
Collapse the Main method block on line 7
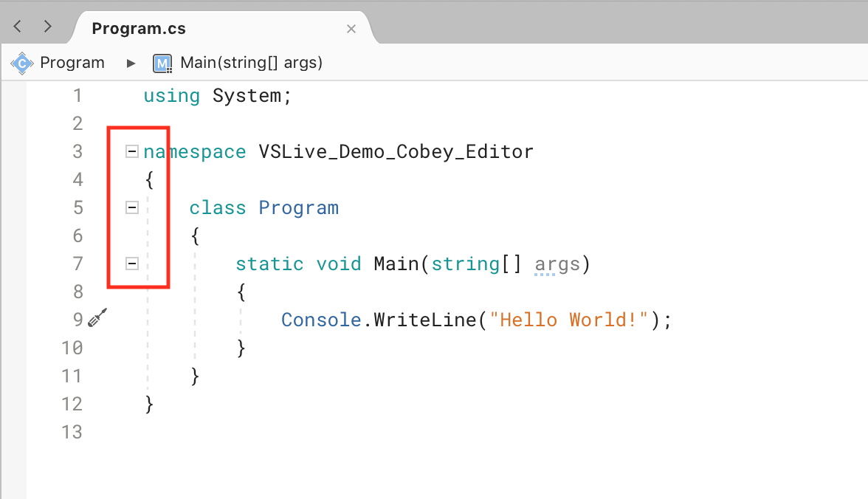tap(131, 264)
